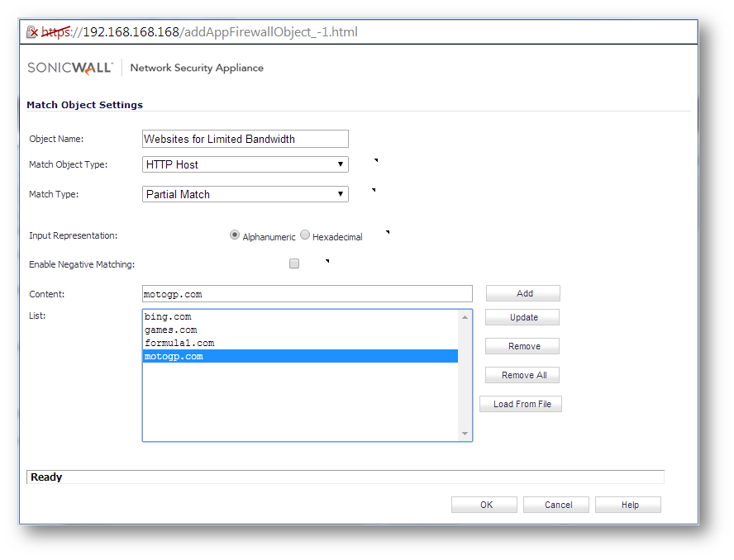The image size is (734, 560).
Task: Open the Match Object Type dropdown
Action: 245,164
